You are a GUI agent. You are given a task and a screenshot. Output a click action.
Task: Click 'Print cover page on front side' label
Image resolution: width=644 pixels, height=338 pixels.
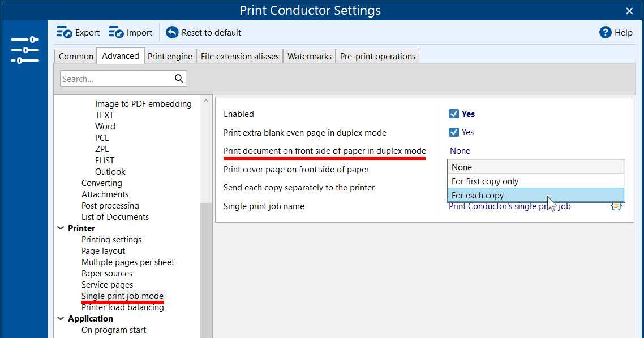[296, 170]
